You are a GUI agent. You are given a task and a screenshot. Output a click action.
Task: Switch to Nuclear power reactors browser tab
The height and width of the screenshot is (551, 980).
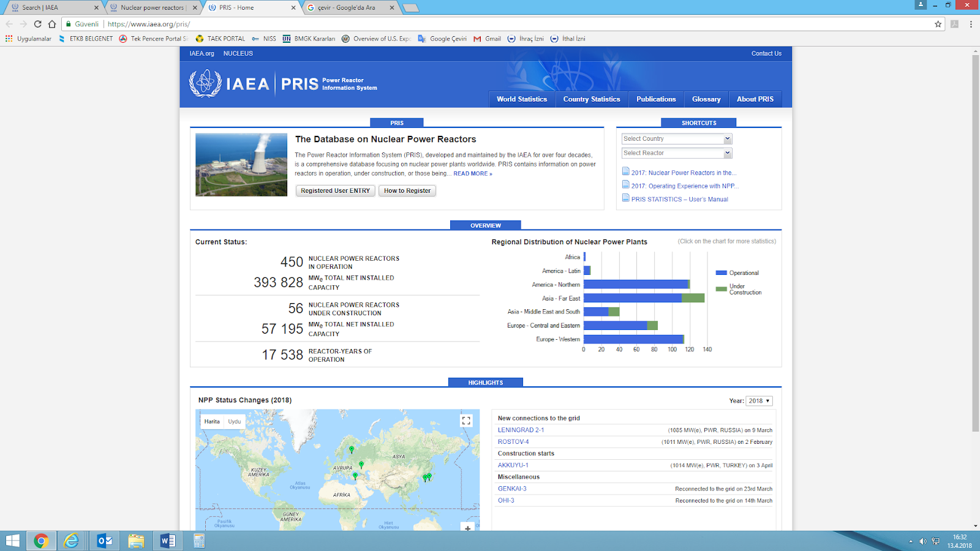[x=153, y=7]
